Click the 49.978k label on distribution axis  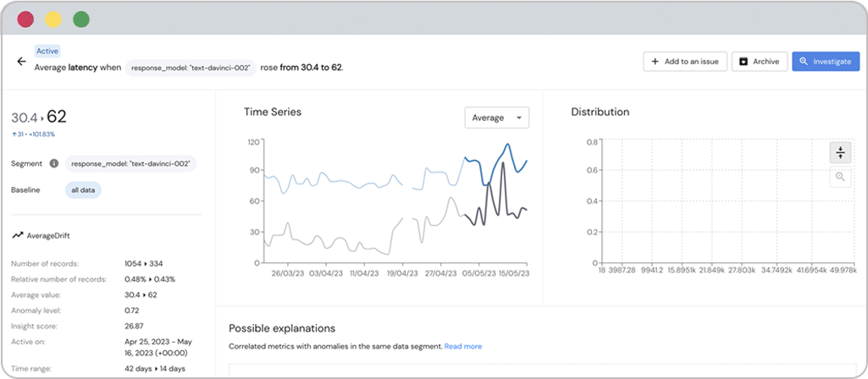[843, 270]
